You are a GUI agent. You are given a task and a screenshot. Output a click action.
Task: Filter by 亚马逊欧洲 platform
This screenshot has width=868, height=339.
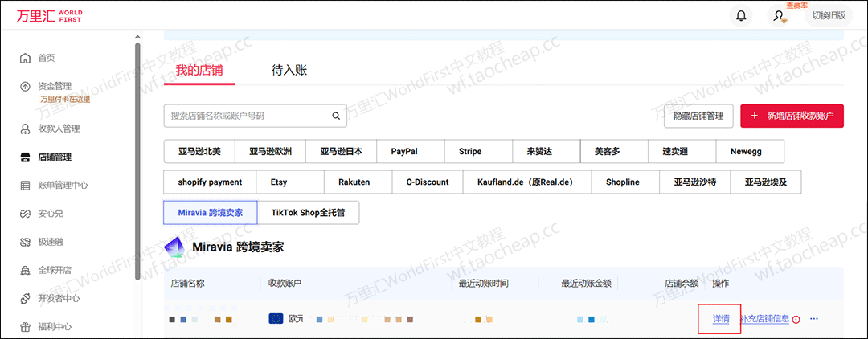(270, 152)
